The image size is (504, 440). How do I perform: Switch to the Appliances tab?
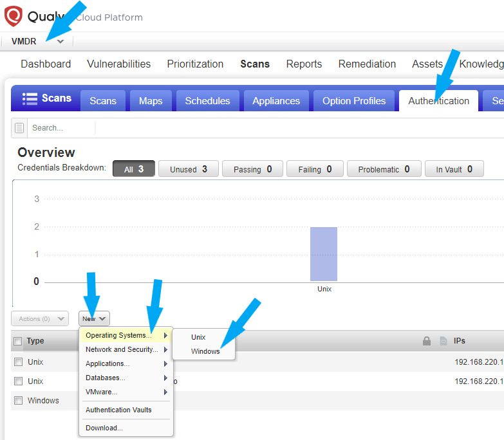276,101
